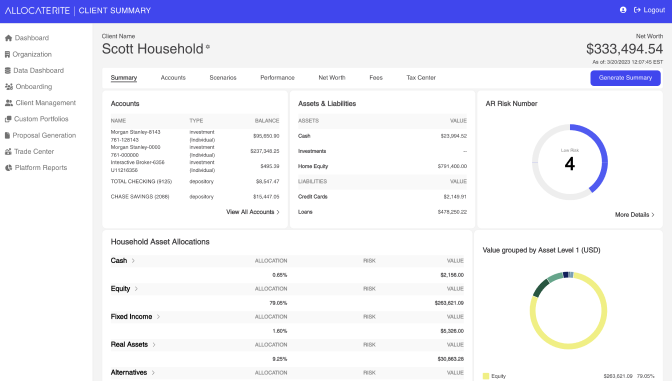Viewport: 672px width, 381px height.
Task: Open the user profile icon in header
Action: point(623,10)
